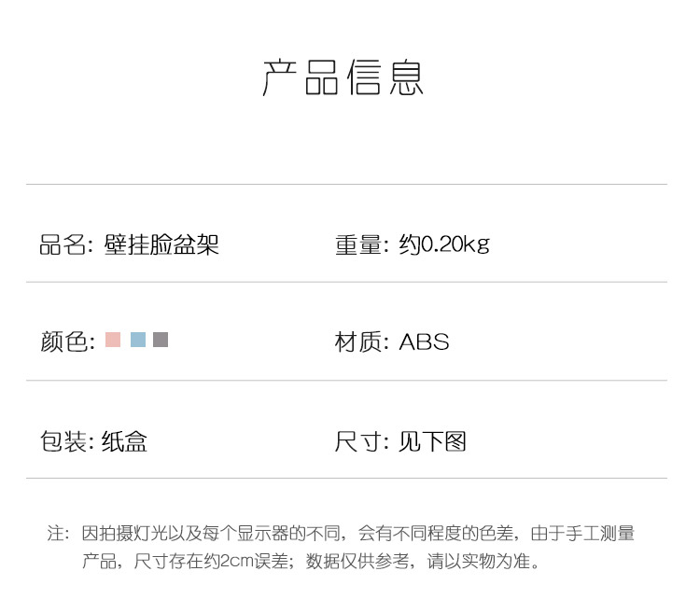Click the 约0.20kg weight value
700x613 pixels.
[444, 244]
